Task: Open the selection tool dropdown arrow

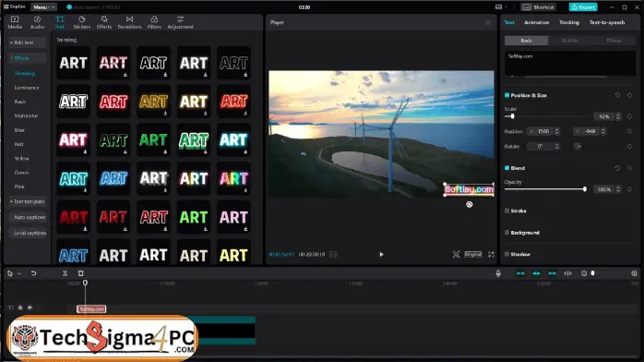Action: 18,273
